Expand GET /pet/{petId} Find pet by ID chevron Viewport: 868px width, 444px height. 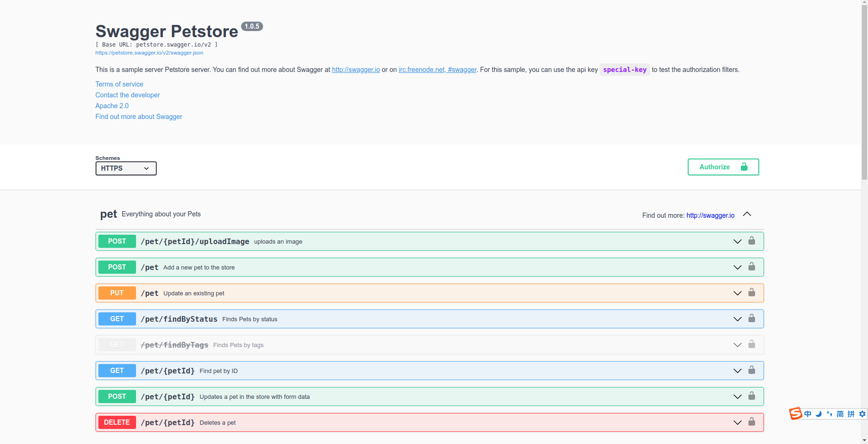pyautogui.click(x=738, y=371)
